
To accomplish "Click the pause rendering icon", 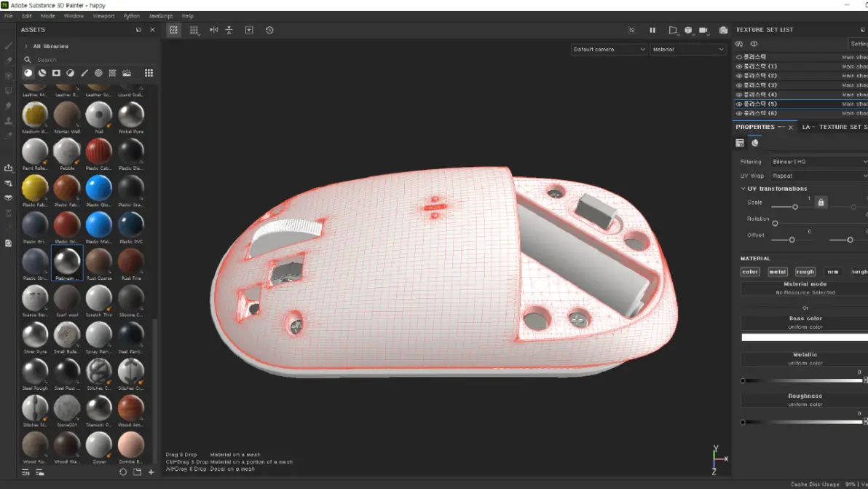I will [652, 30].
